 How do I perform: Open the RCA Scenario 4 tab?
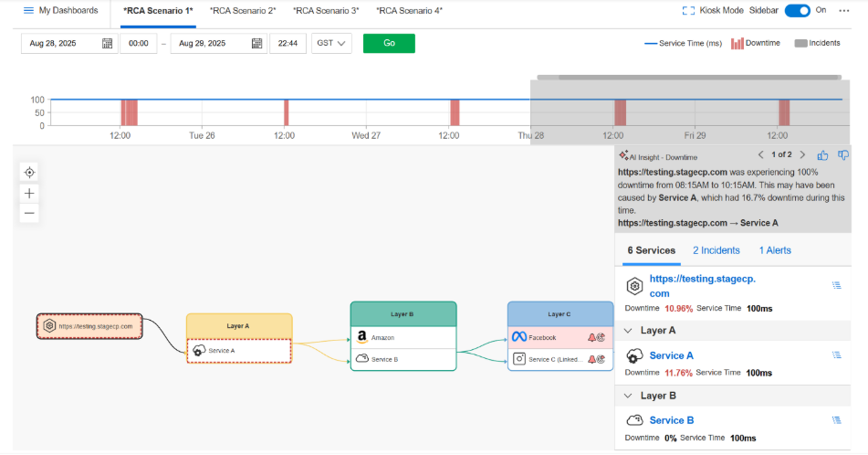coord(409,11)
